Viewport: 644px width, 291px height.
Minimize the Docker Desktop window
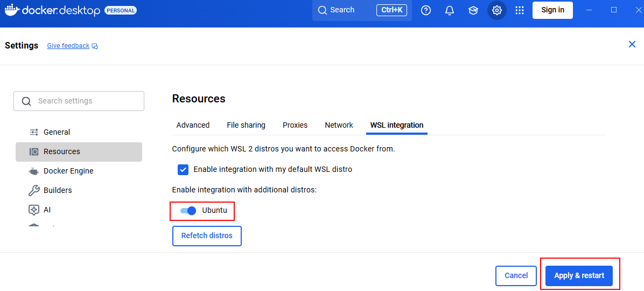[x=590, y=10]
